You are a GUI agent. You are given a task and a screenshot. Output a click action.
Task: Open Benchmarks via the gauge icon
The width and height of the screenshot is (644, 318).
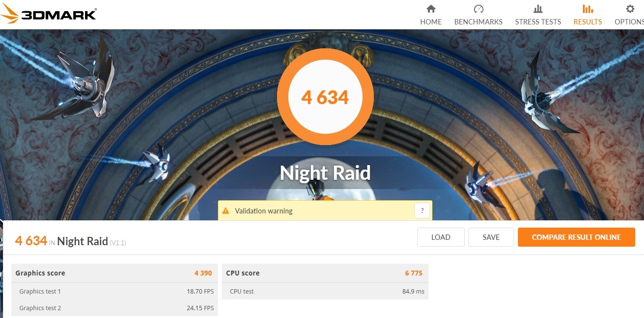478,9
